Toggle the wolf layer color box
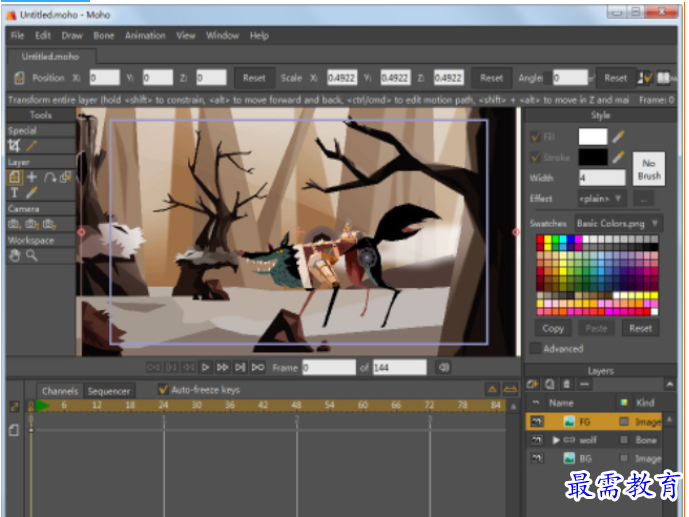Viewport: 689px width, 517px height. (x=624, y=440)
